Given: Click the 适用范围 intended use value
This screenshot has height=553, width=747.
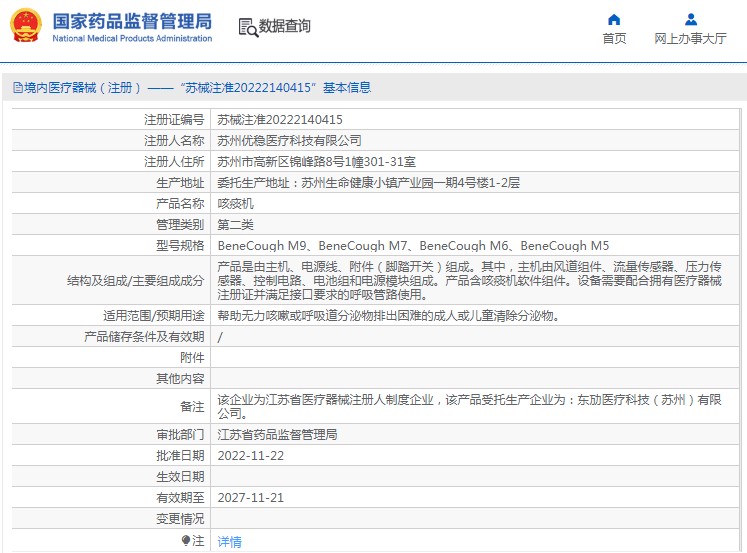Looking at the screenshot, I should pyautogui.click(x=388, y=316).
